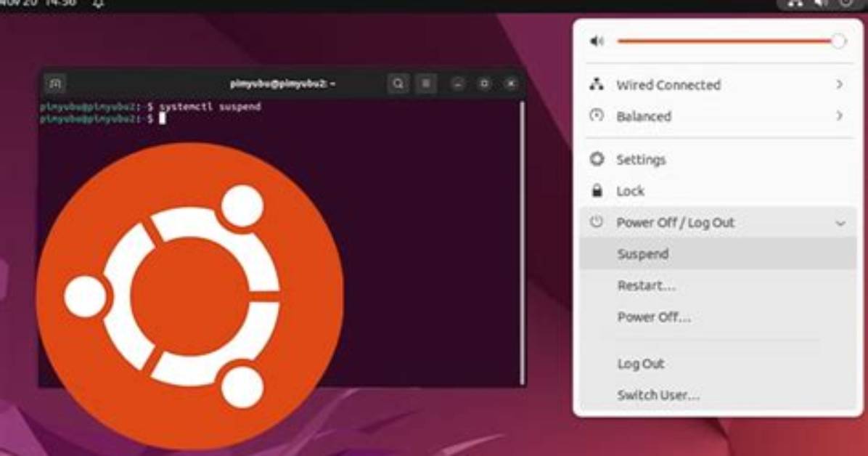The width and height of the screenshot is (868, 456).
Task: Click the volume icon in top bar tray
Action: tap(821, 4)
